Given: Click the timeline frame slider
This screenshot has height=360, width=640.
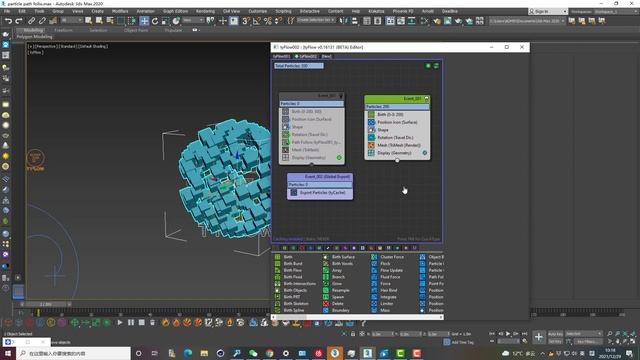Looking at the screenshot, I should point(46,304).
